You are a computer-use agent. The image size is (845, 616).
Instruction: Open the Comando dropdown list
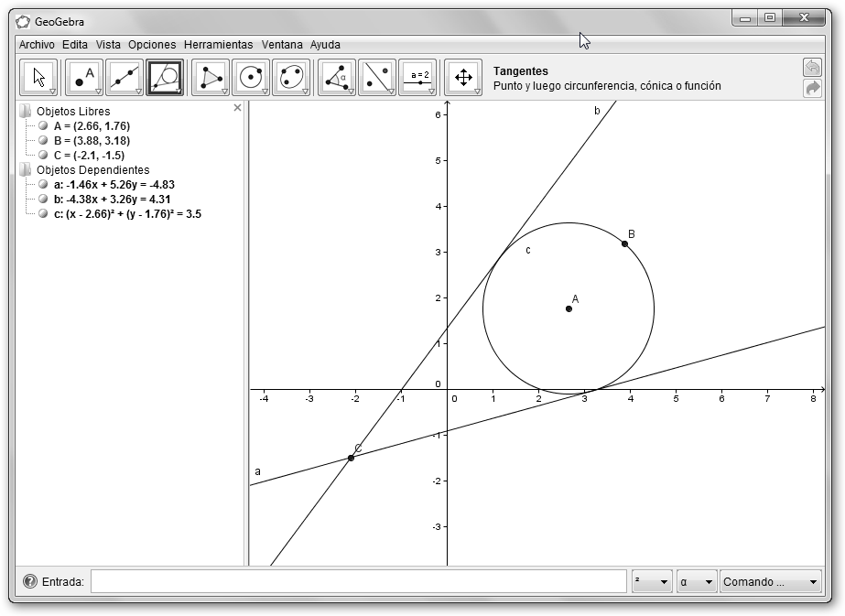click(771, 581)
